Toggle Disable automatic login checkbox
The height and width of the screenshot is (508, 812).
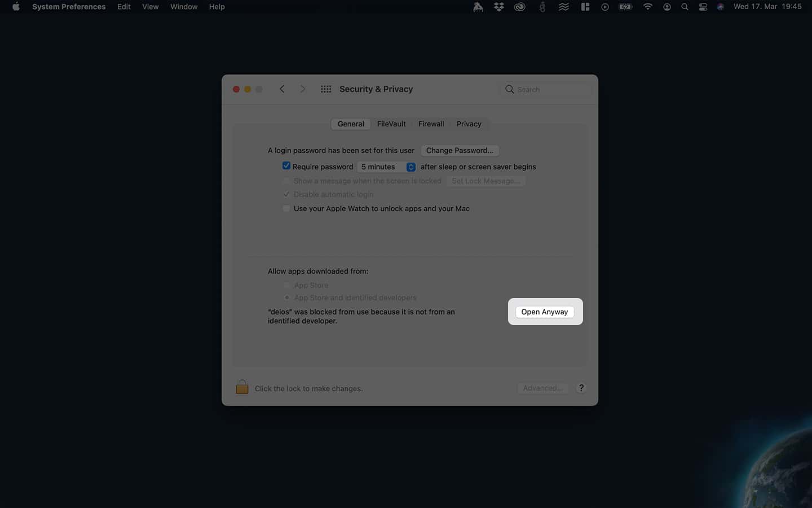point(286,194)
